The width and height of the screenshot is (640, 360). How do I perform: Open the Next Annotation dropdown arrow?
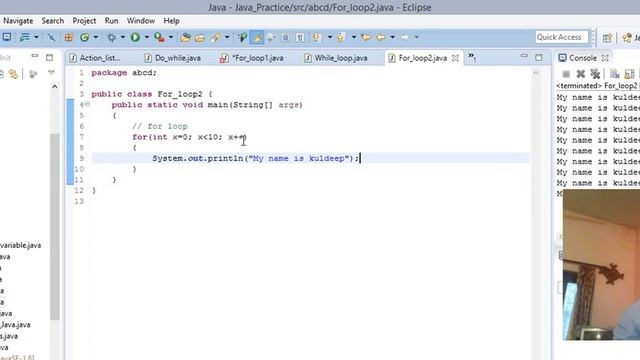(x=329, y=38)
